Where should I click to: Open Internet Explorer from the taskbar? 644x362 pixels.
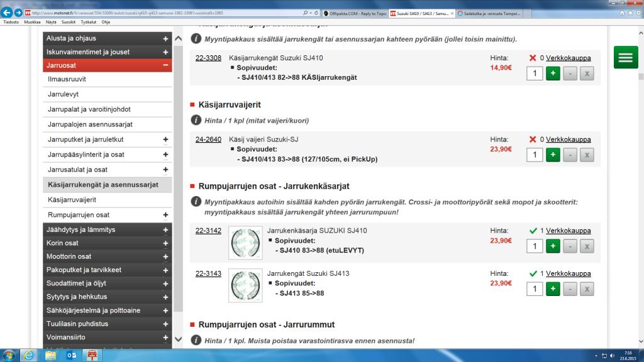pos(29,356)
